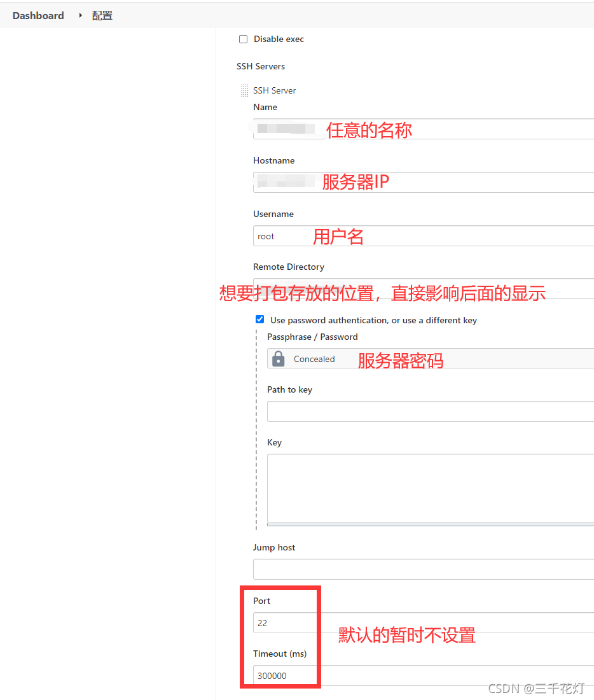Enable the Disable exec checkbox
This screenshot has width=594, height=700.
click(x=243, y=39)
